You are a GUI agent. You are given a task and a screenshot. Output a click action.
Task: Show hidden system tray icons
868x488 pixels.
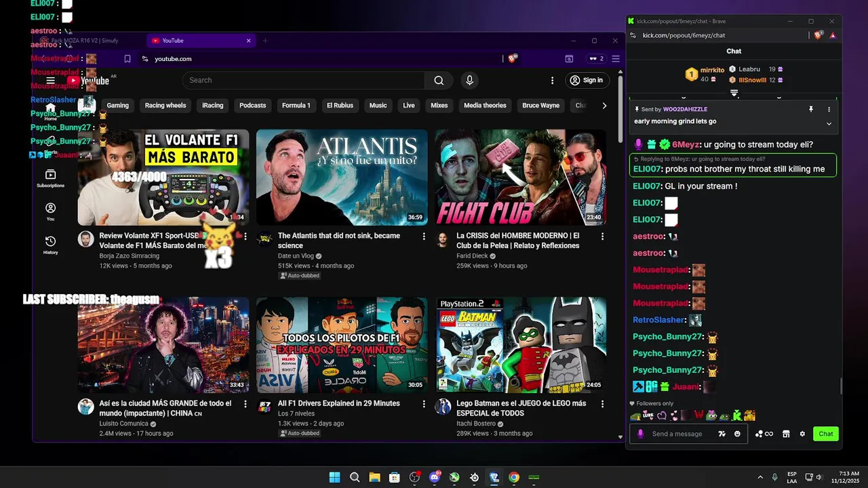coord(760,477)
